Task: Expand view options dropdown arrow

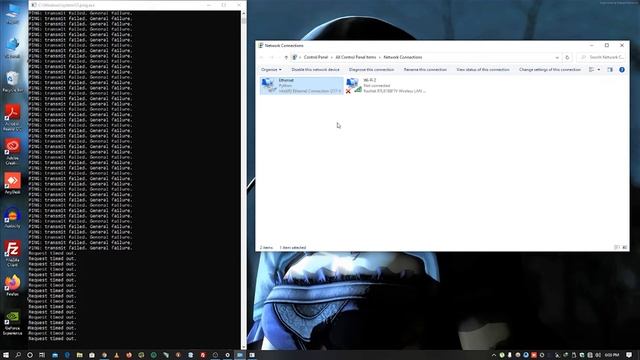Action: tap(599, 70)
